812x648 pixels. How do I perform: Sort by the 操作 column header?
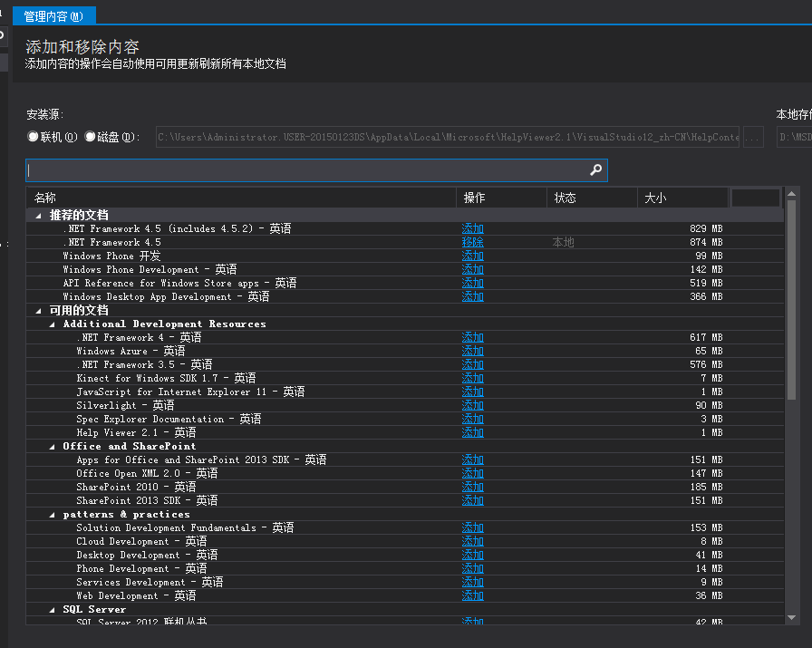coord(501,198)
